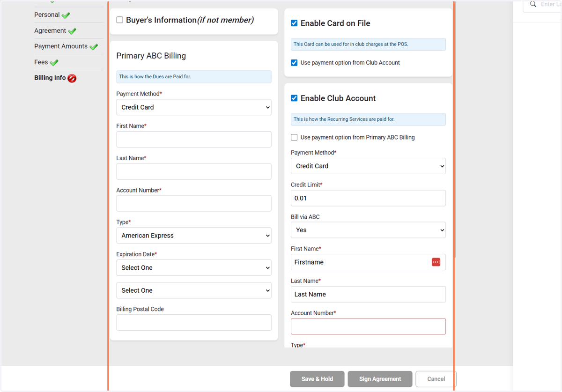Click the red-outlined Club Account Number field
The image size is (562, 392).
pos(368,326)
